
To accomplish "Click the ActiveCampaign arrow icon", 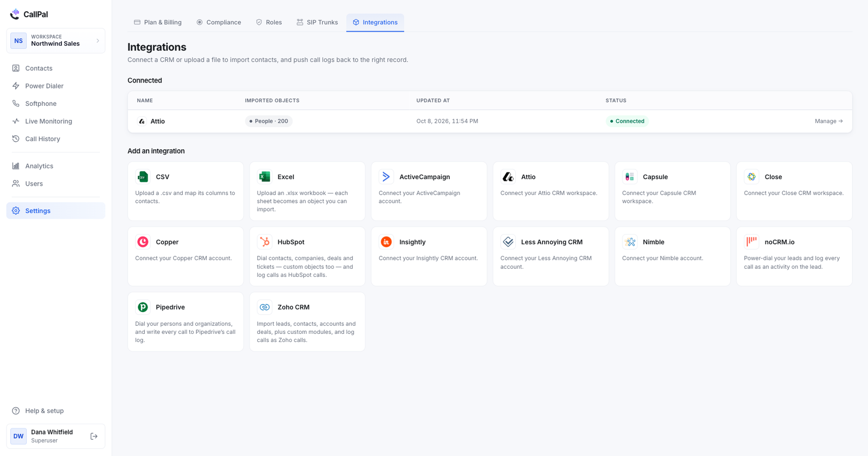I will [x=386, y=177].
